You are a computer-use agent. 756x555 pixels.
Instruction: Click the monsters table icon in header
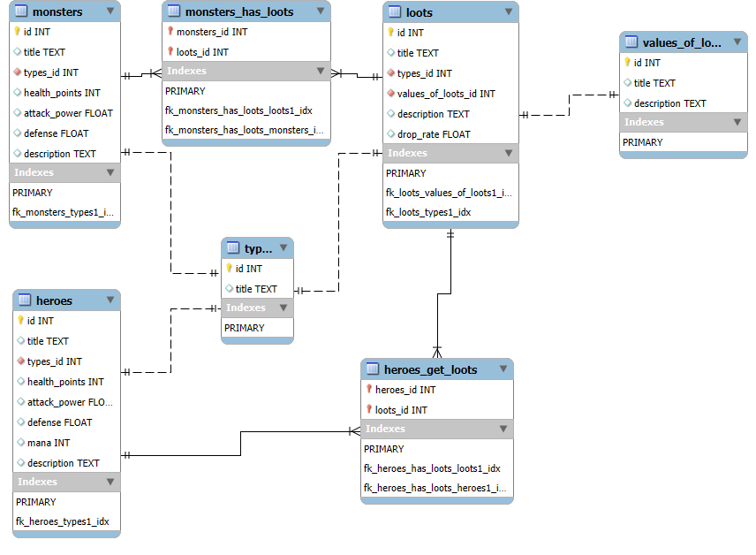(19, 11)
